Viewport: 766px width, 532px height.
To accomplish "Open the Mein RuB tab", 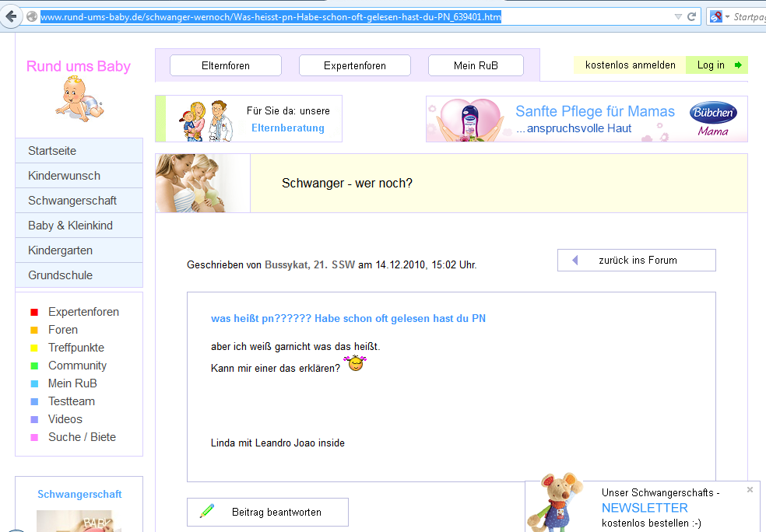I will 476,65.
